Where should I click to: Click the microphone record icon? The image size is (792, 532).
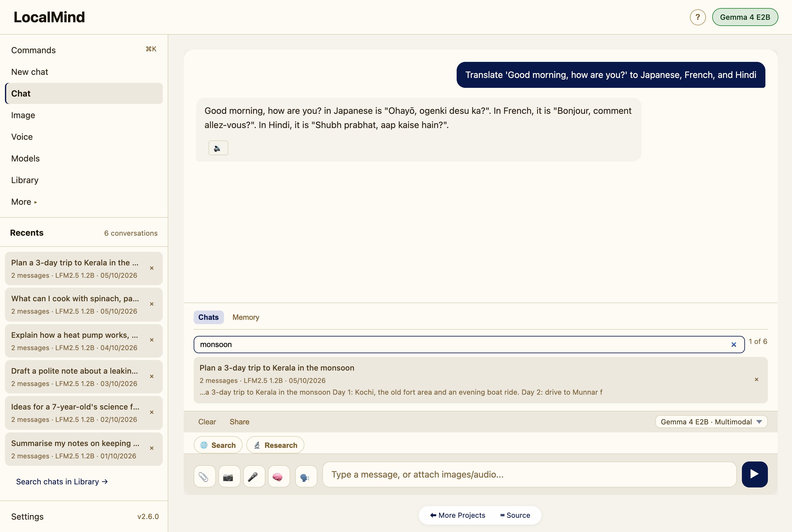coord(254,476)
